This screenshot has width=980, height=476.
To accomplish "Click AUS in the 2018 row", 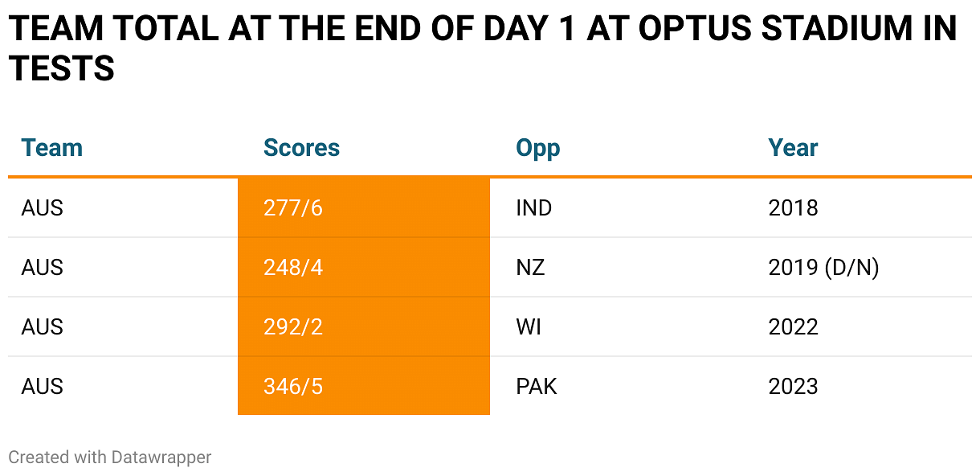I will [43, 208].
